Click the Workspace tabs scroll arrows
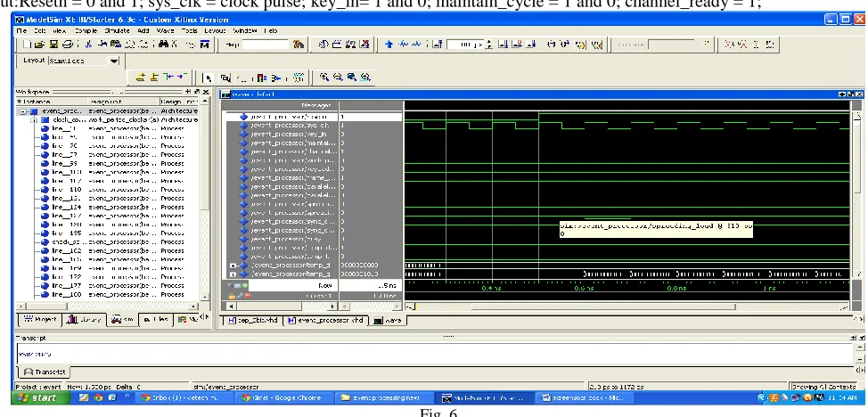 [203, 317]
